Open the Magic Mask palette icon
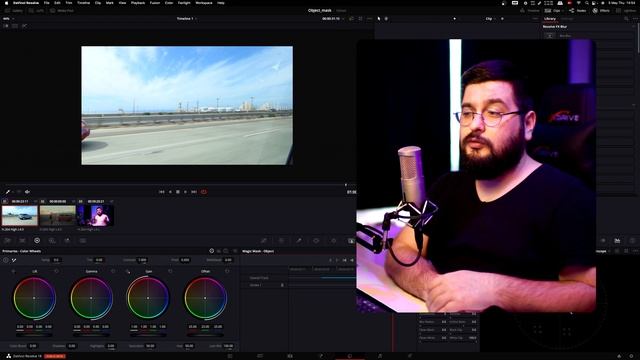The image size is (640, 360). pyautogui.click(x=351, y=241)
